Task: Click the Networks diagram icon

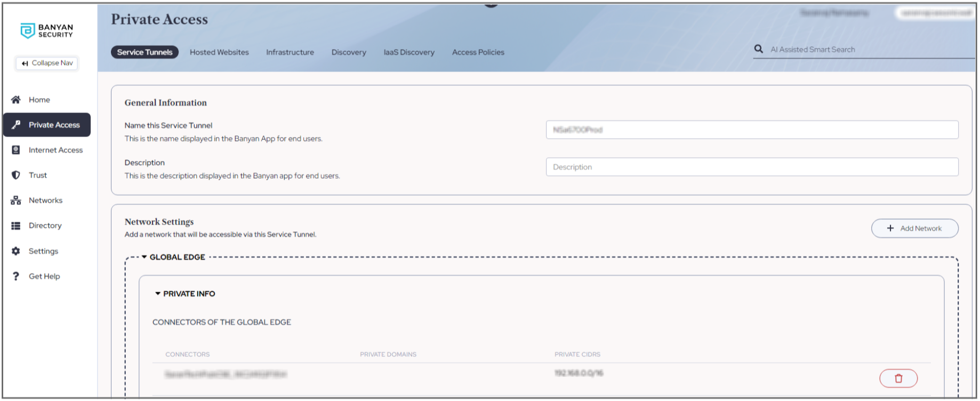Action: (16, 200)
